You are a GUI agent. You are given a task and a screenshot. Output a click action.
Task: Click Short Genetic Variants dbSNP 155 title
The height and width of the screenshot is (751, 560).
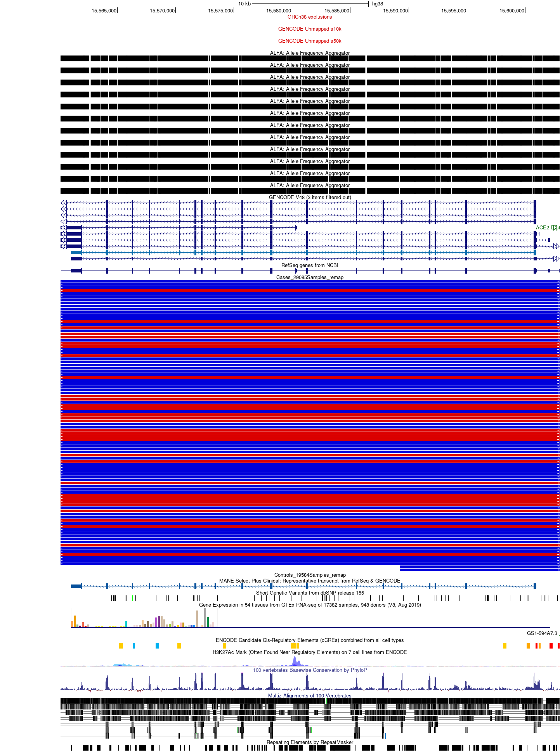click(x=310, y=593)
